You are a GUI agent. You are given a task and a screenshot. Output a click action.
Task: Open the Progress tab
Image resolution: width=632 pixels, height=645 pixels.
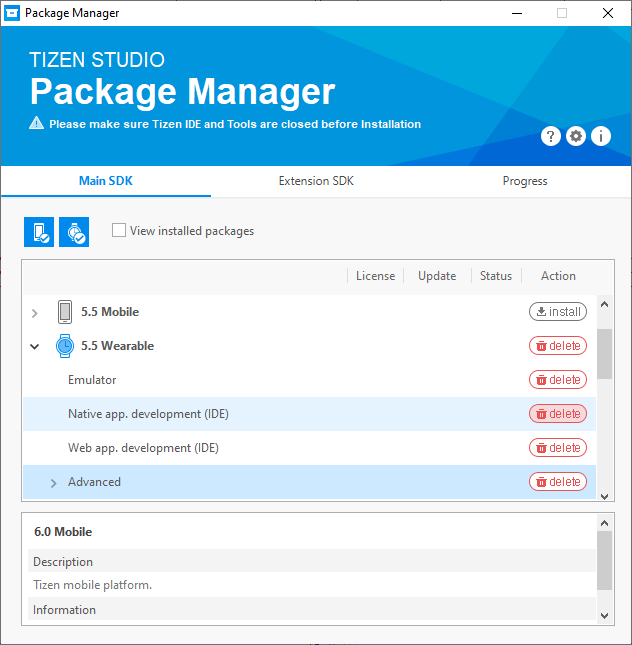[525, 181]
